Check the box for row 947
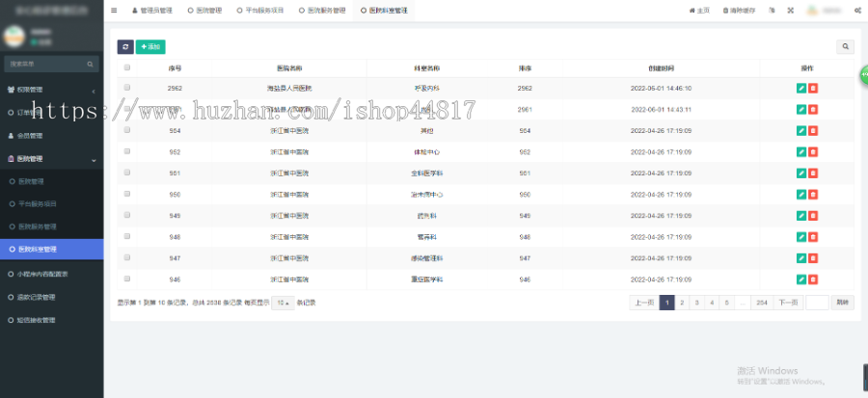The height and width of the screenshot is (398, 868). (x=126, y=257)
